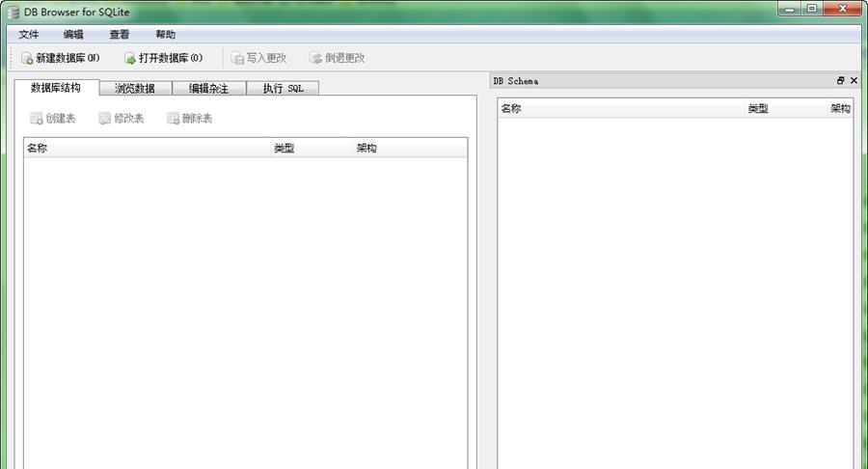Click the Delete Table (删除表) button
This screenshot has height=469, width=868.
coord(189,118)
